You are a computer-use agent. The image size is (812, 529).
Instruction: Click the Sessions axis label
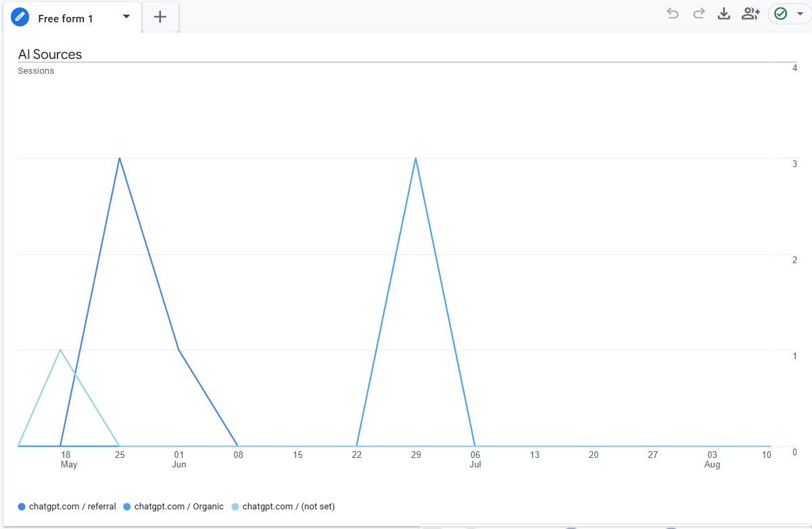tap(36, 71)
